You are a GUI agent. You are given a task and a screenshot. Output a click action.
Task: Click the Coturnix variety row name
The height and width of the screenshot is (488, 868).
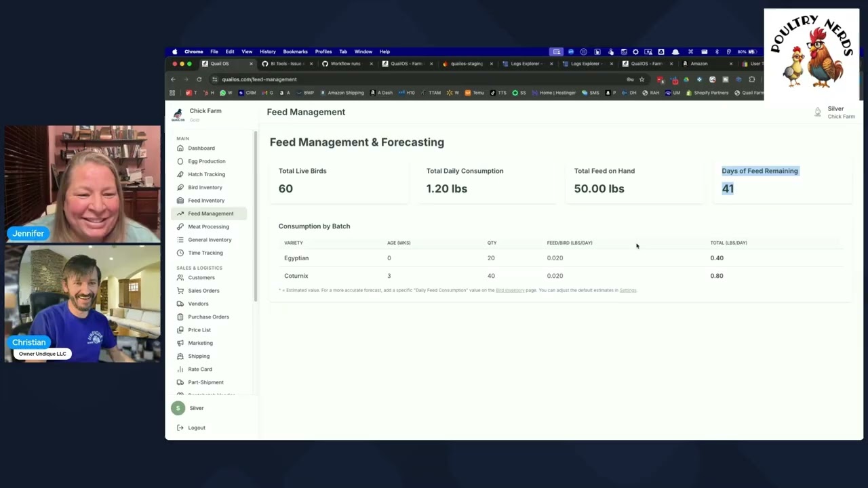pyautogui.click(x=296, y=276)
